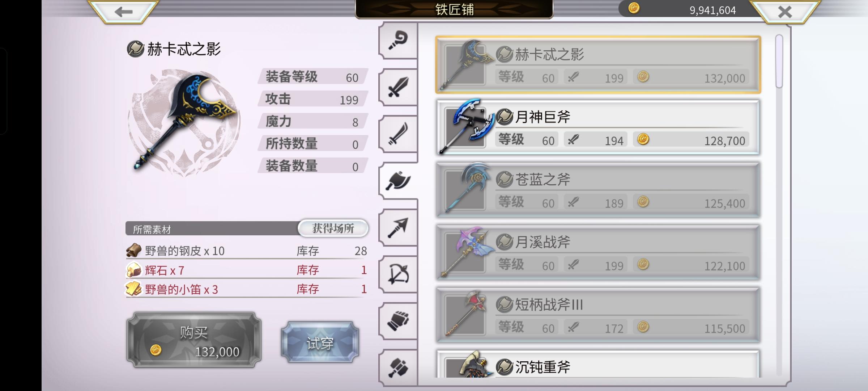This screenshot has width=868, height=391.
Task: Select the sword weapon category tab
Action: point(398,87)
